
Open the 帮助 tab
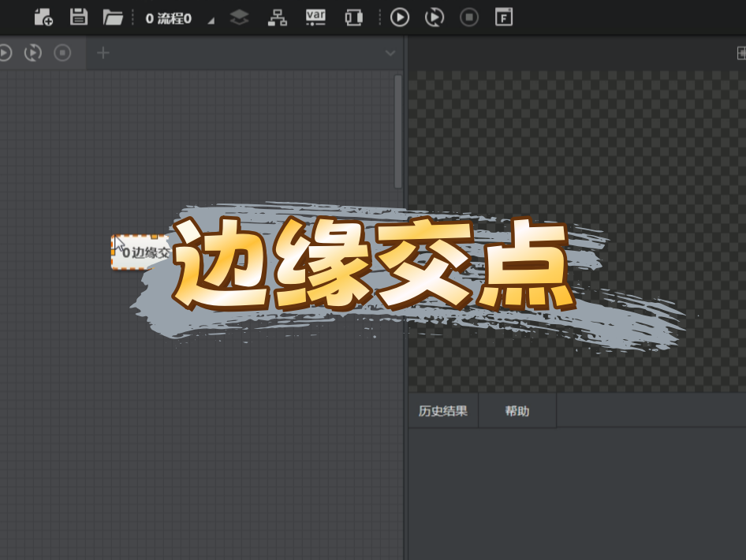(x=517, y=411)
